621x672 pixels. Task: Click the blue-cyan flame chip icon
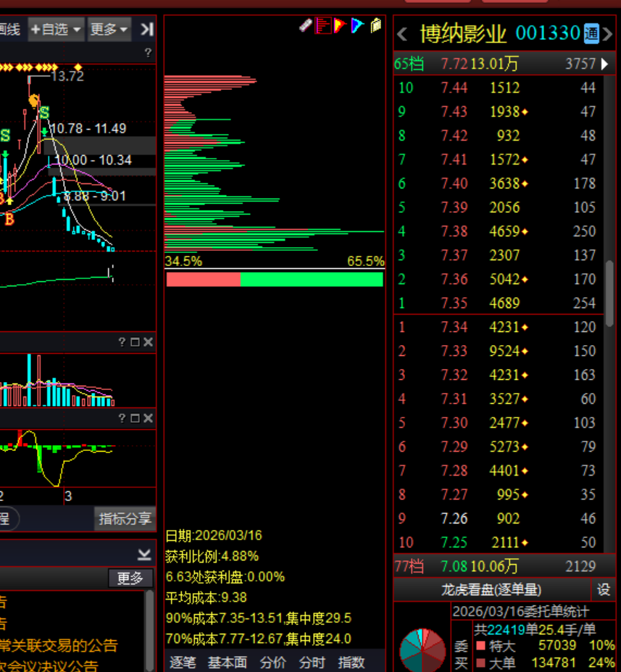[x=357, y=25]
